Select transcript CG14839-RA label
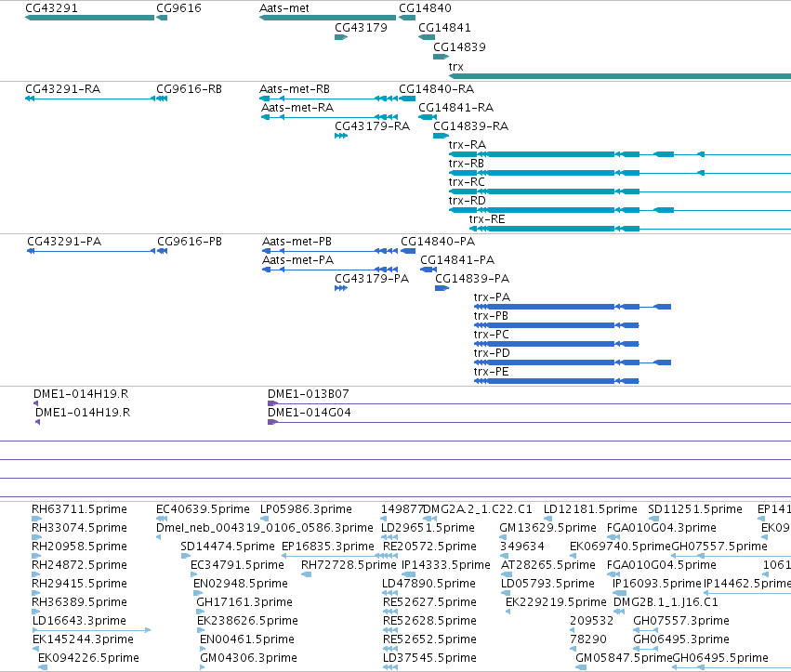Image resolution: width=791 pixels, height=672 pixels. 470,126
